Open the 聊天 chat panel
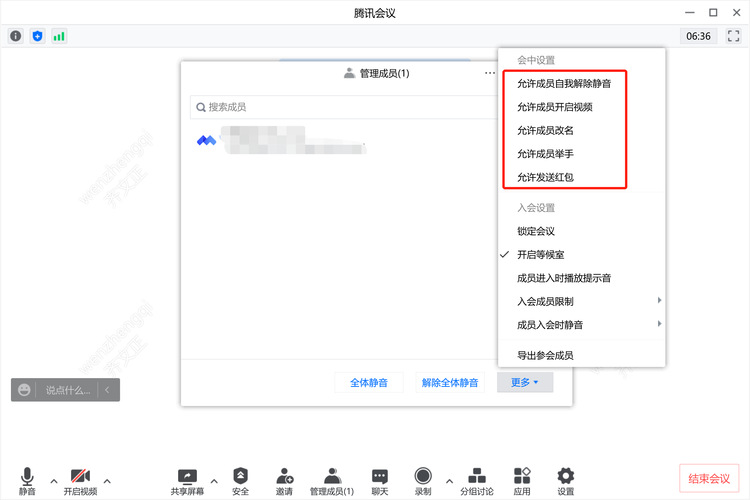The width and height of the screenshot is (750, 500). 380,481
